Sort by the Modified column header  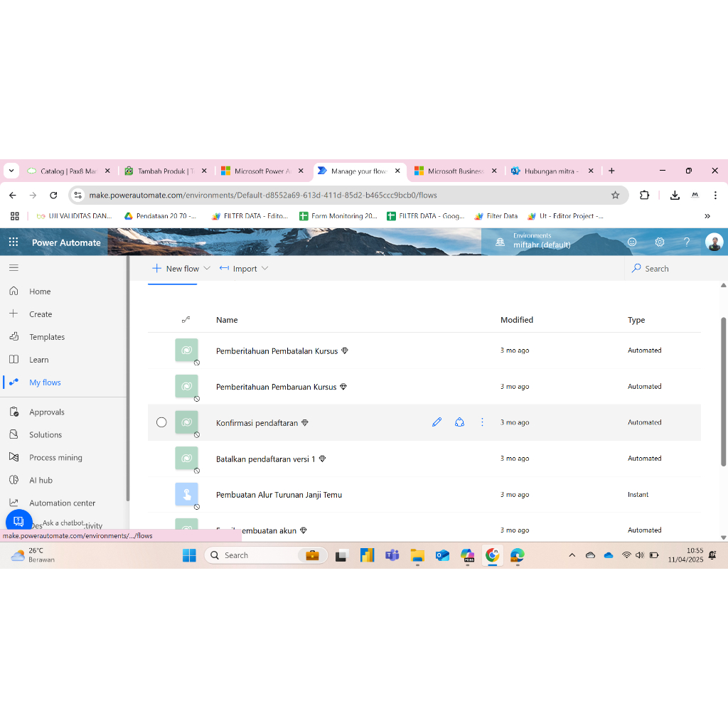point(517,320)
